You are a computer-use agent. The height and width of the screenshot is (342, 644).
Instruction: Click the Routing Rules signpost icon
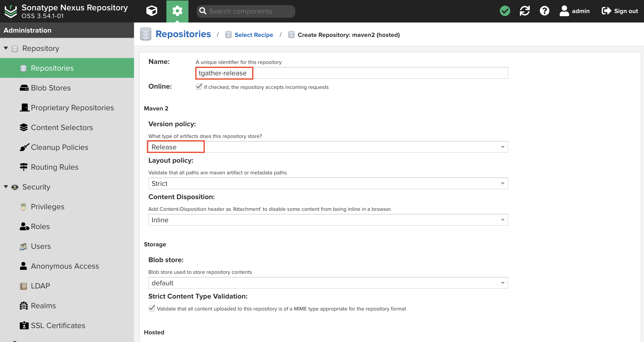(24, 167)
